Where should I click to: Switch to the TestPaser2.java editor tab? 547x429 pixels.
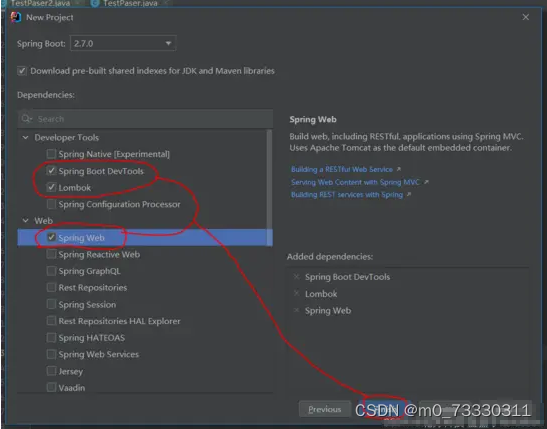coord(40,3)
